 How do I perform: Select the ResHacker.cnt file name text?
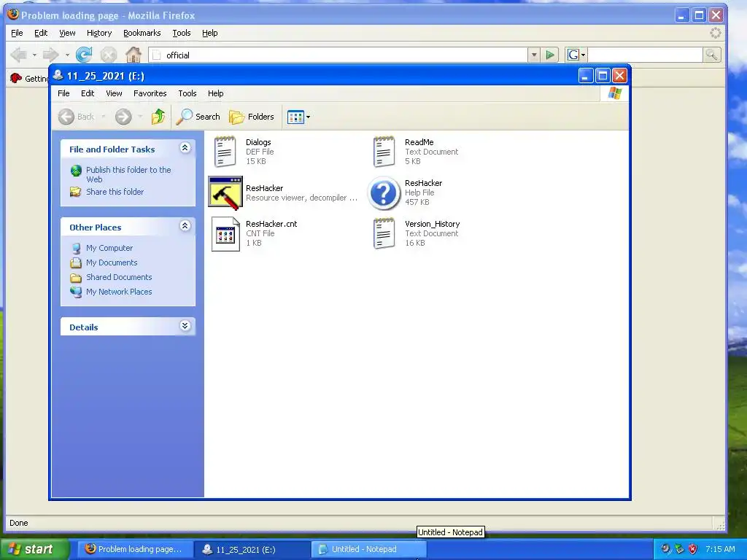tap(271, 224)
